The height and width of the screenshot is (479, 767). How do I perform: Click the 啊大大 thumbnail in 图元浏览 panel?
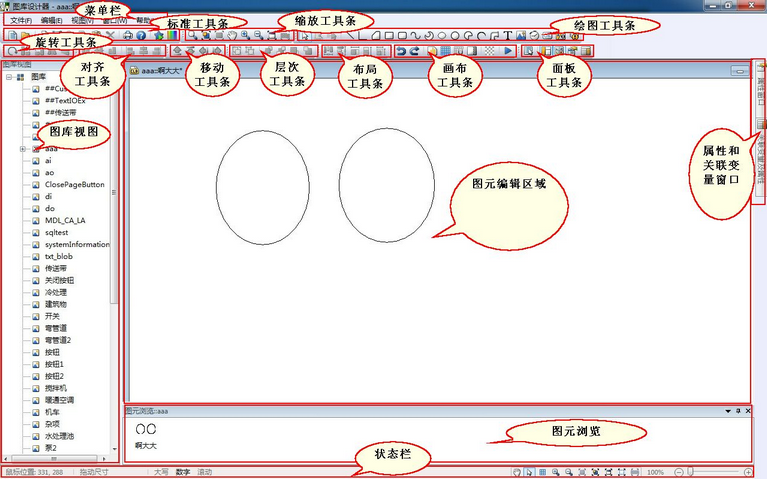pos(146,430)
